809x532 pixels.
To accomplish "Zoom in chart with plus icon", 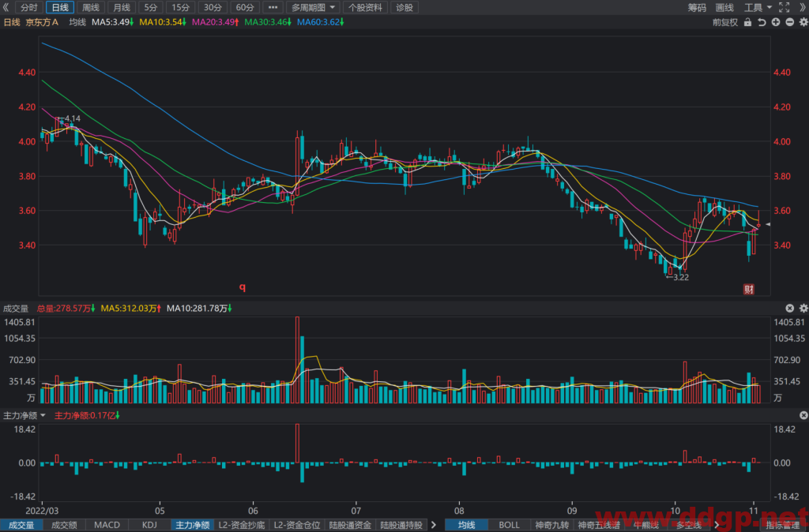I will click(x=776, y=22).
